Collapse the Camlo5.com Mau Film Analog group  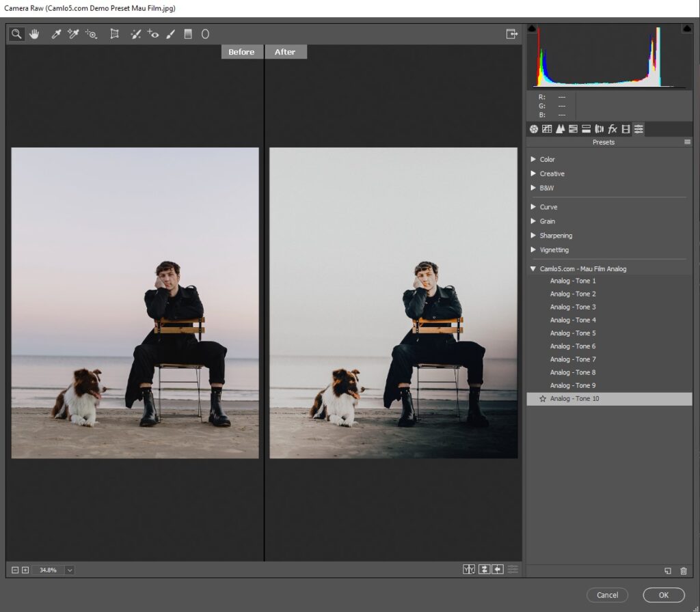533,268
